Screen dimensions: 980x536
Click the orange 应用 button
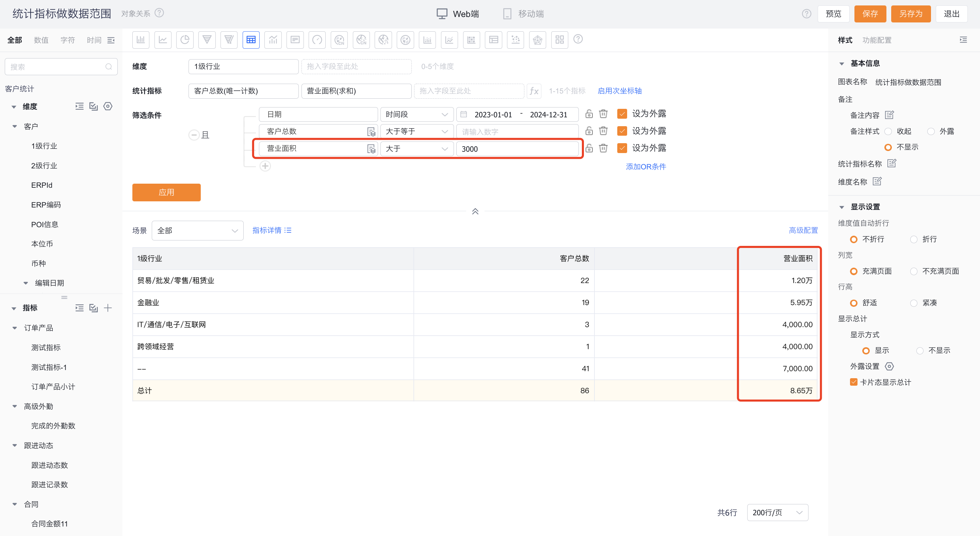click(x=167, y=192)
